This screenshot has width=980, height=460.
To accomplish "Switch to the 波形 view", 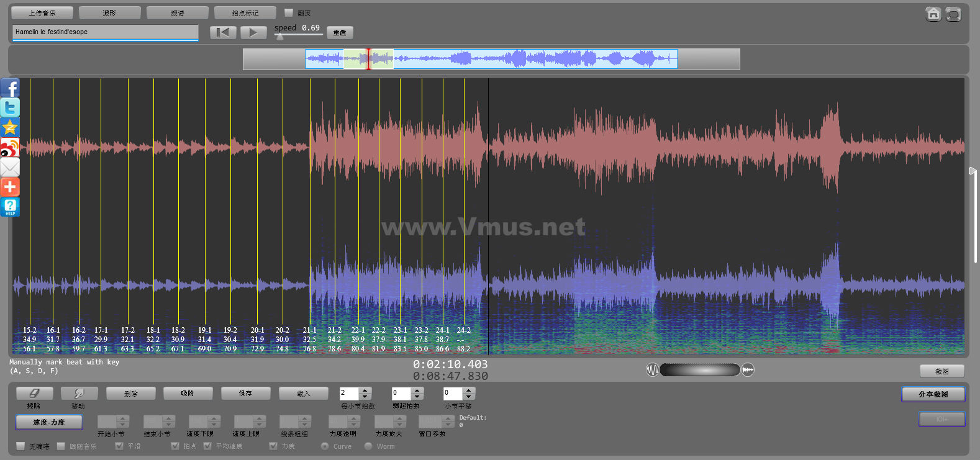I will click(x=109, y=13).
